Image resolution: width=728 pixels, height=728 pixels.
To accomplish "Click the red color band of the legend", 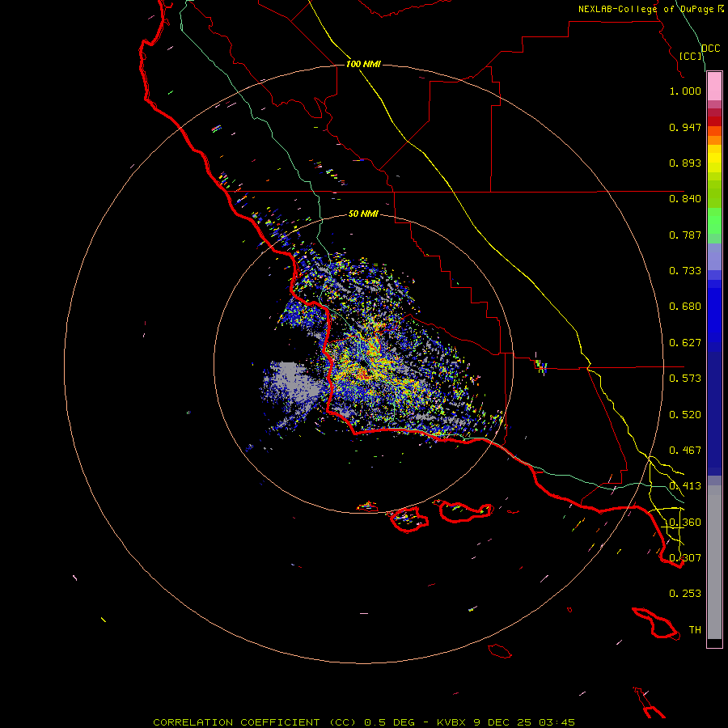I will point(714,121).
